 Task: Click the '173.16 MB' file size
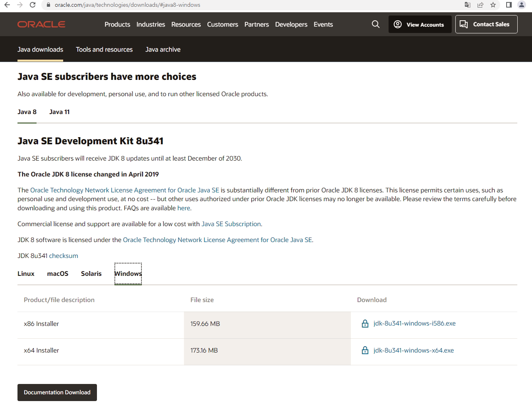(x=204, y=350)
